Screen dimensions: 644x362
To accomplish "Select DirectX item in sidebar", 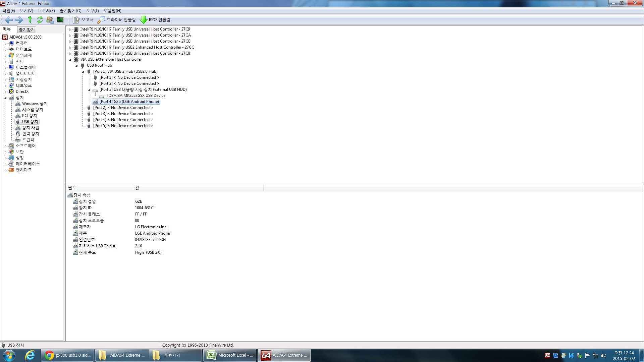I will pyautogui.click(x=22, y=92).
